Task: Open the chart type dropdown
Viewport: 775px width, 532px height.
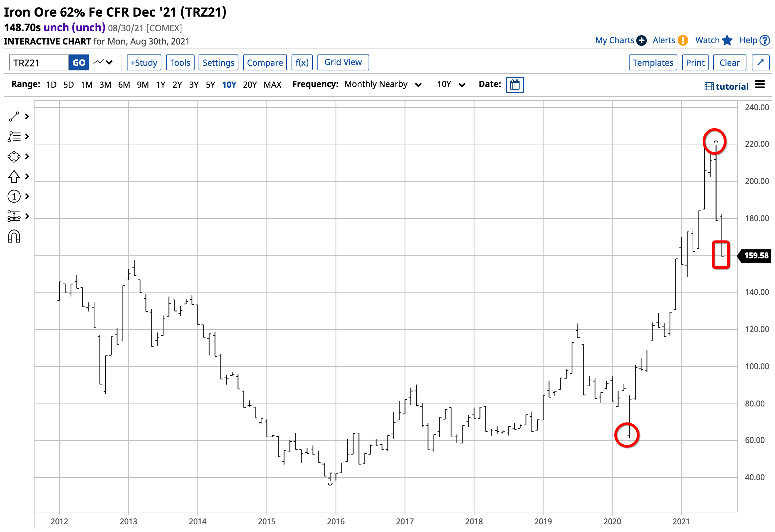Action: tap(103, 62)
